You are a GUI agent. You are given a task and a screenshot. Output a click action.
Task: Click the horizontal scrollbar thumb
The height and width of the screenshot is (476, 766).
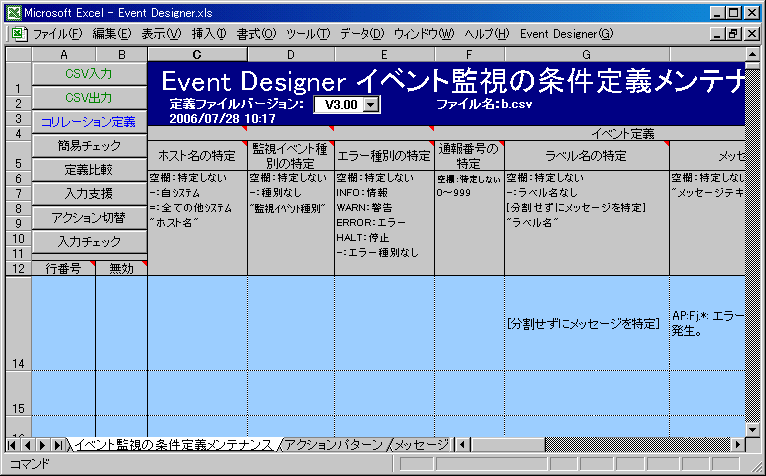point(508,445)
